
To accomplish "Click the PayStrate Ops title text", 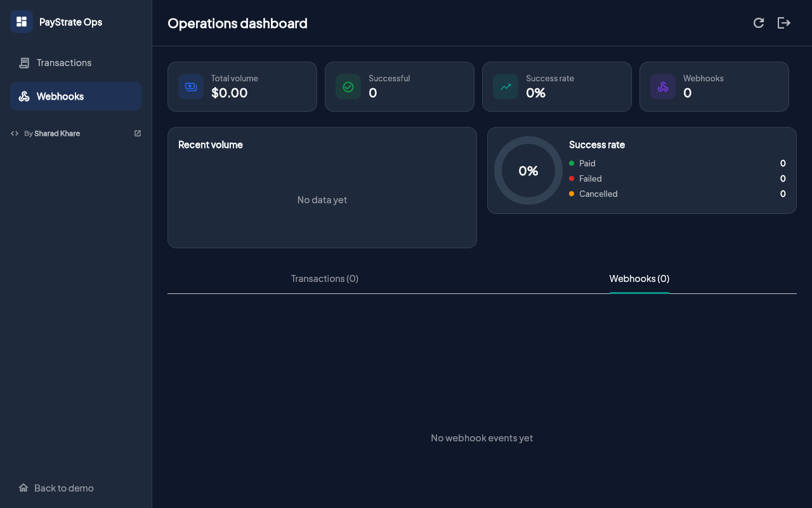I will tap(71, 22).
